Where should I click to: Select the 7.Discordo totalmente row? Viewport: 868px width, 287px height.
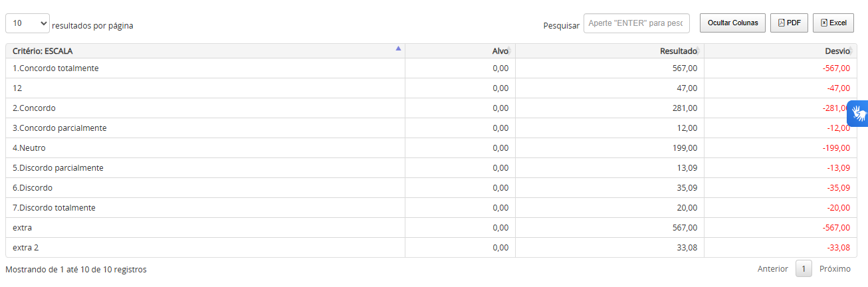pyautogui.click(x=54, y=208)
